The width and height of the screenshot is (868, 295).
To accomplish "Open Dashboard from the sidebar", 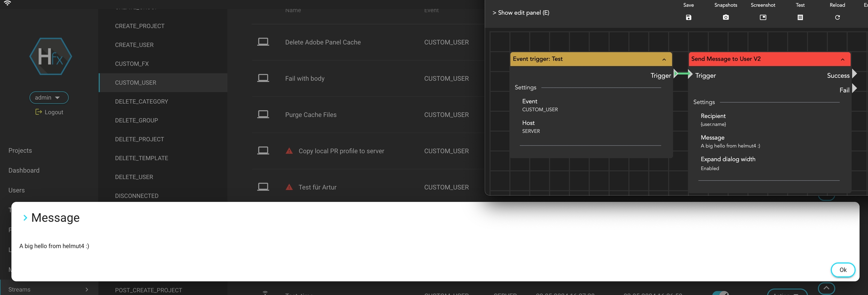I will [x=24, y=170].
